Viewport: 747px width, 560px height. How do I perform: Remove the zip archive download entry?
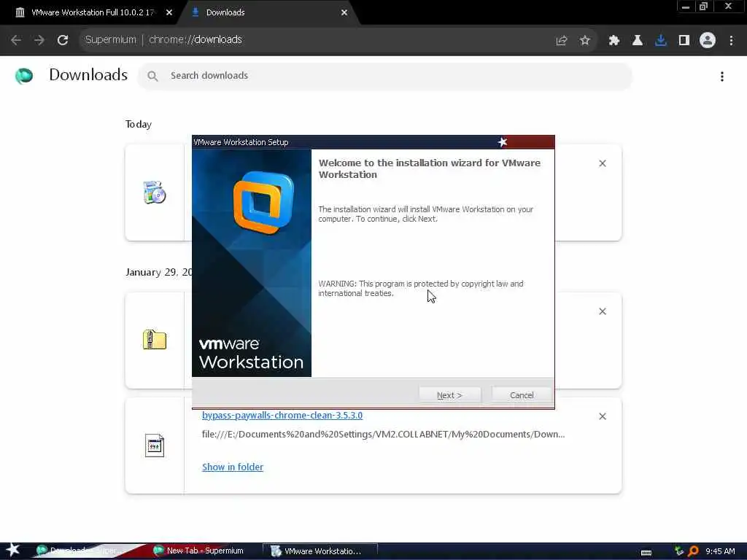pos(603,311)
